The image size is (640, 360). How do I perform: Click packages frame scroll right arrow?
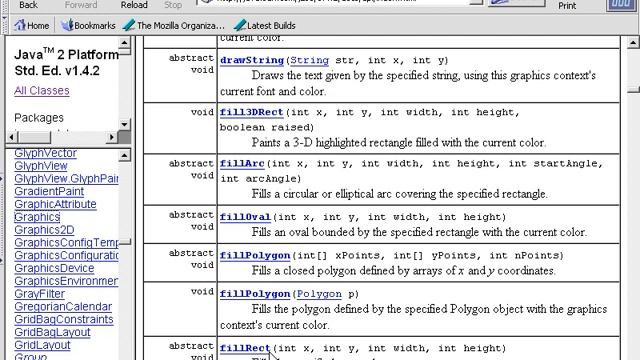[x=111, y=137]
